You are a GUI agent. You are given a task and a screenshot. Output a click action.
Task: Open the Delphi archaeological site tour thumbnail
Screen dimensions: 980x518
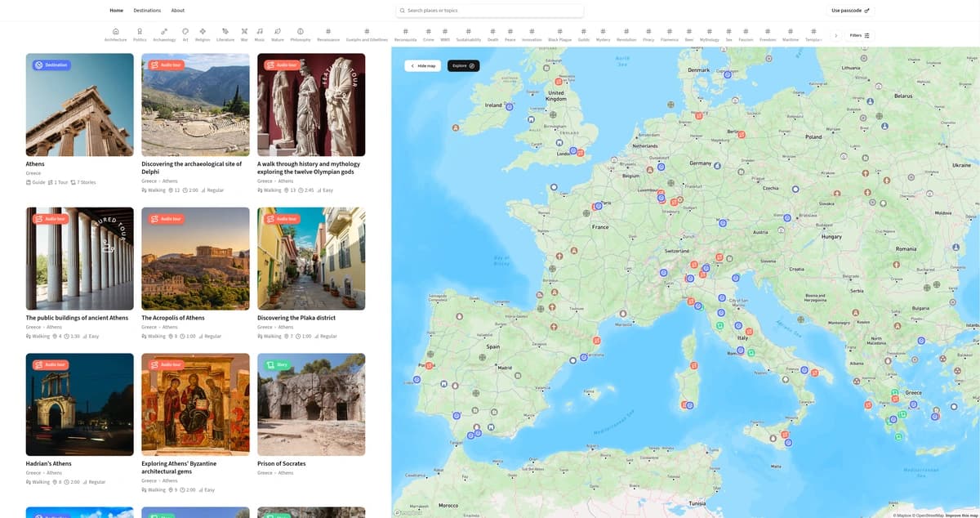[195, 105]
